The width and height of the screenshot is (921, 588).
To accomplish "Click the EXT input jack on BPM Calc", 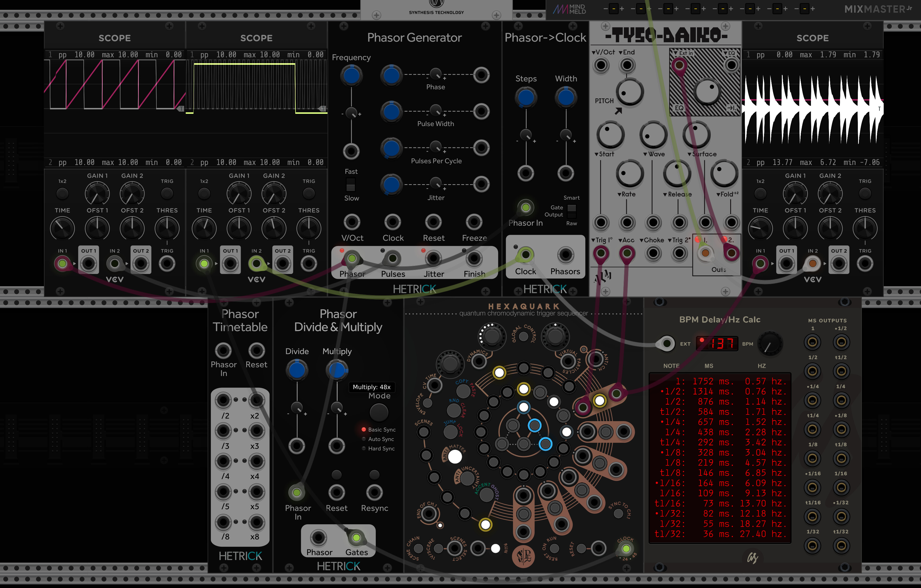I will pyautogui.click(x=667, y=344).
